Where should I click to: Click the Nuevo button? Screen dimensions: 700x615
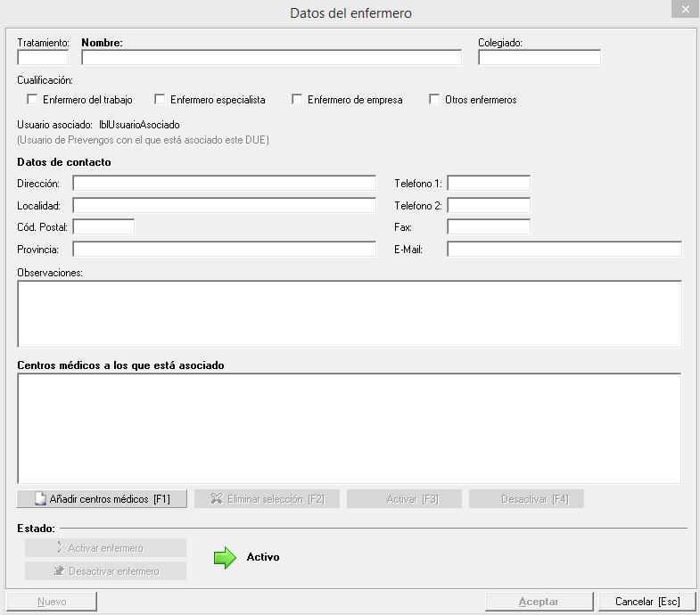pos(52,602)
